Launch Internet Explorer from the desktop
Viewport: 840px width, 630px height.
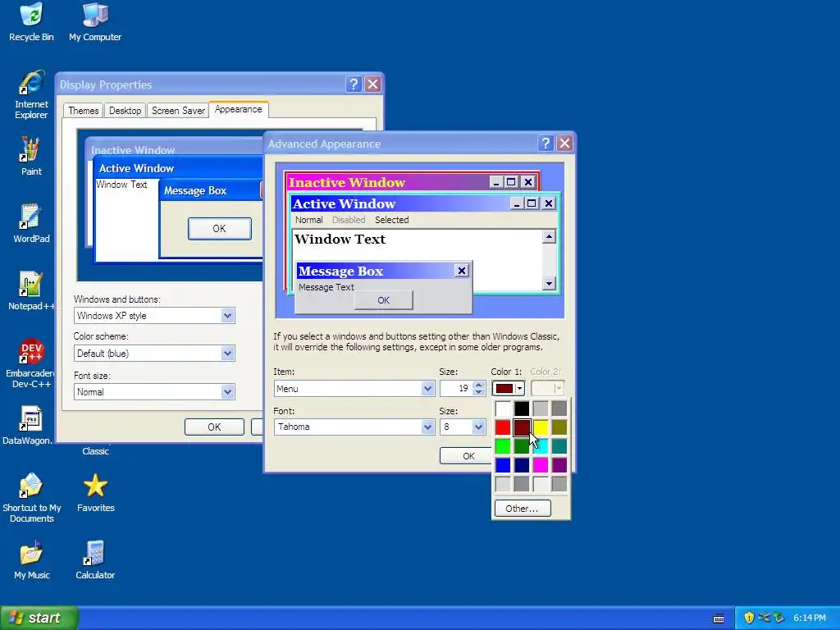point(31,94)
